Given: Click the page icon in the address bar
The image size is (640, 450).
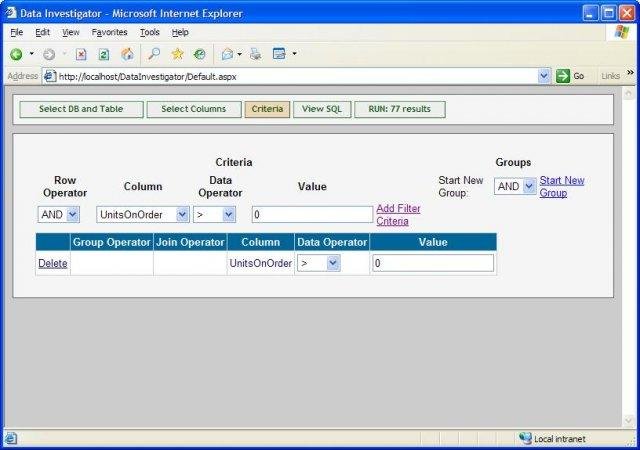Looking at the screenshot, I should coord(50,76).
